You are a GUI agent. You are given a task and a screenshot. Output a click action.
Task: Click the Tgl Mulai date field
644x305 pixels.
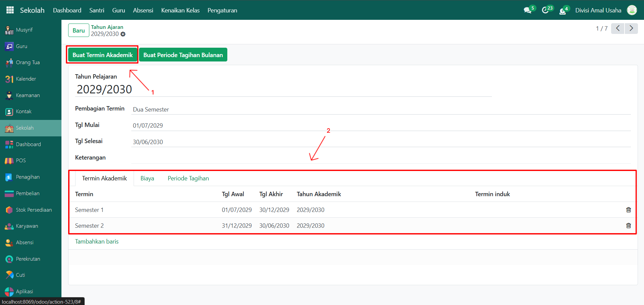tap(381, 126)
